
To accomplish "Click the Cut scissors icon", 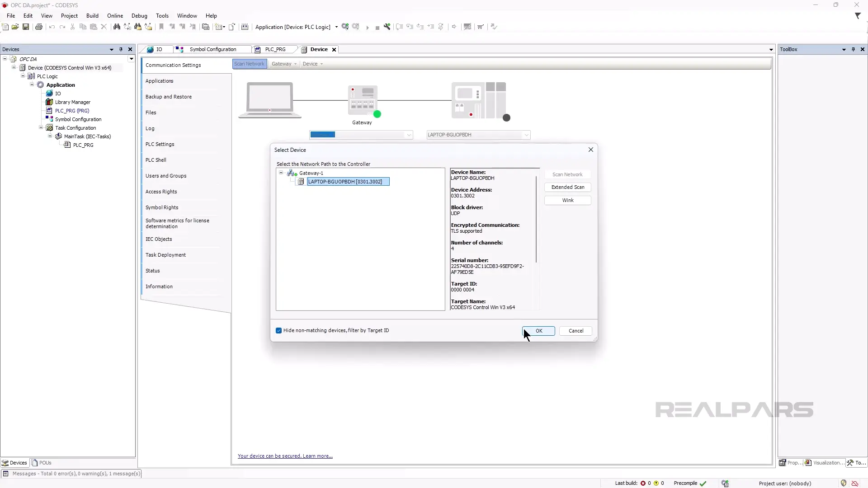I will point(72,27).
